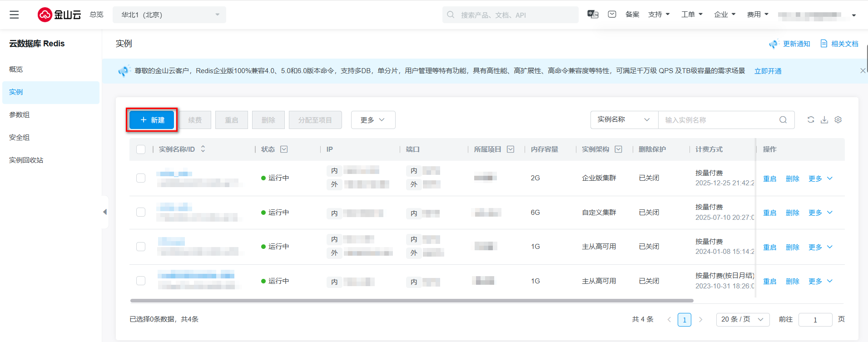
Task: Download the instance list
Action: [824, 120]
